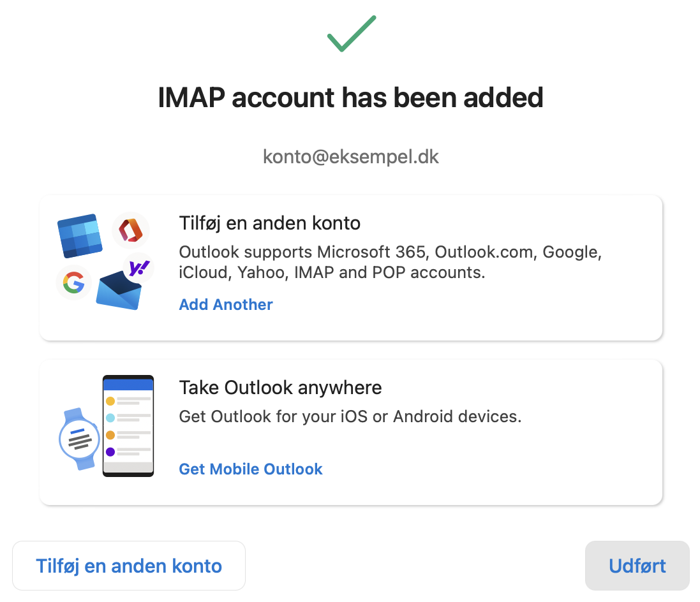
Task: Click the Tilføj en anden konto card heading
Action: point(270,223)
